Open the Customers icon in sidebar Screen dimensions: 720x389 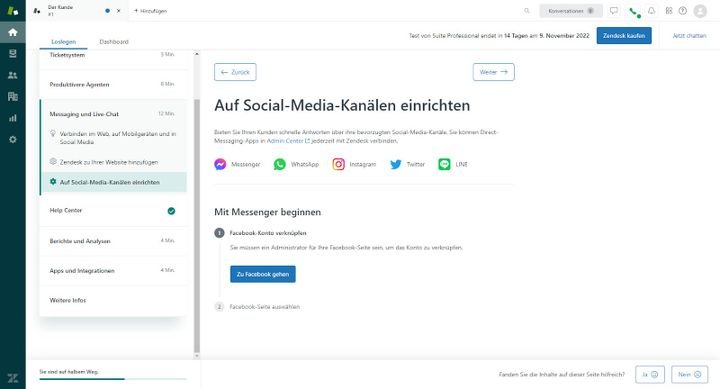13,75
